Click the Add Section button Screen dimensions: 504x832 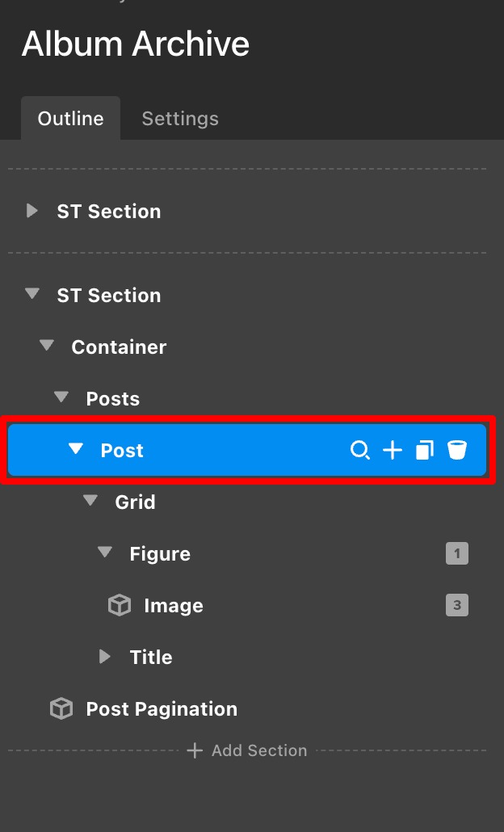247,750
